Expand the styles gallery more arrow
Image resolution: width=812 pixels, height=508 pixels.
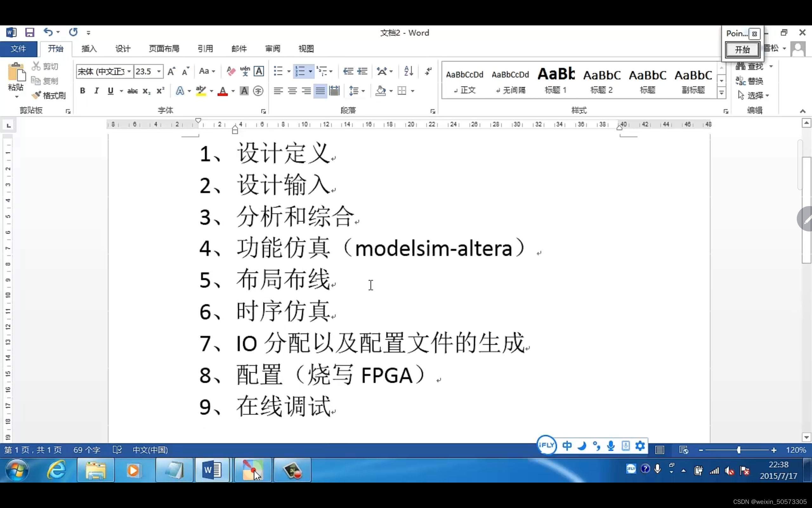pyautogui.click(x=721, y=93)
